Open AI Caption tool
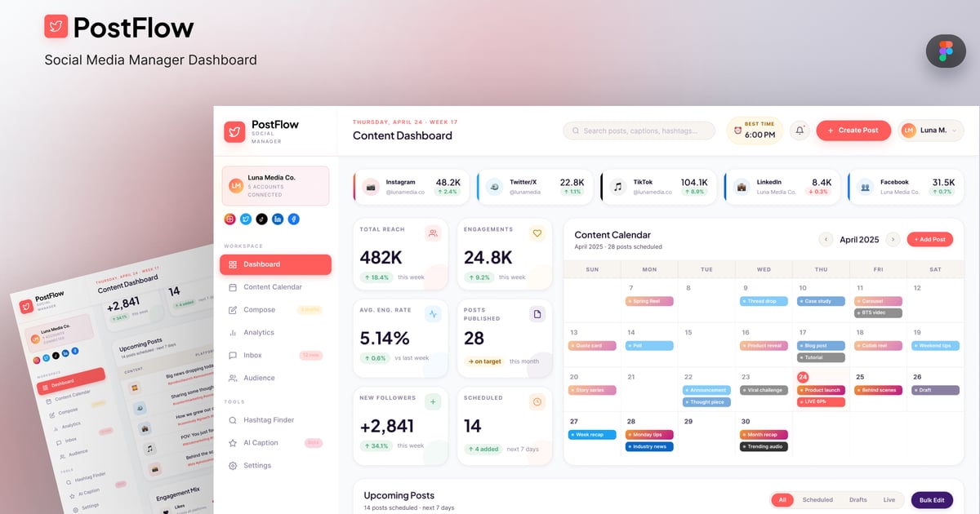Image resolution: width=980 pixels, height=514 pixels. (x=275, y=443)
